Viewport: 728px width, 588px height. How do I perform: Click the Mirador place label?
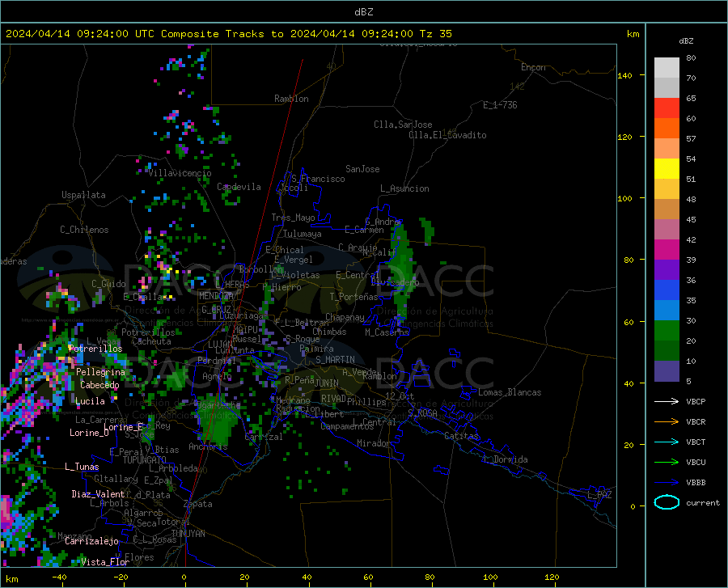pos(374,443)
